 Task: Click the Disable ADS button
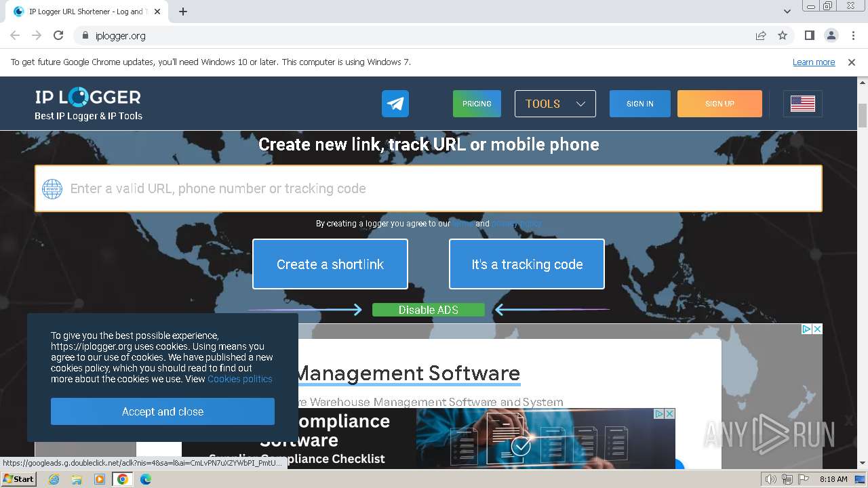click(429, 310)
